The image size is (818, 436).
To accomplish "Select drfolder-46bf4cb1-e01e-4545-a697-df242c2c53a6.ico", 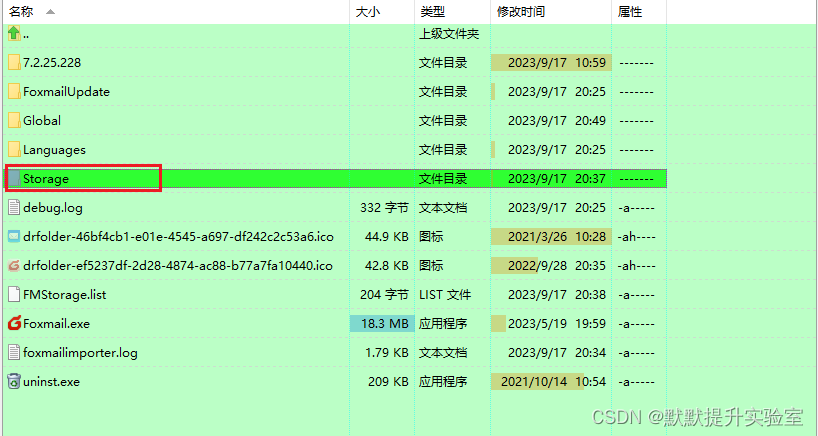I will (178, 237).
